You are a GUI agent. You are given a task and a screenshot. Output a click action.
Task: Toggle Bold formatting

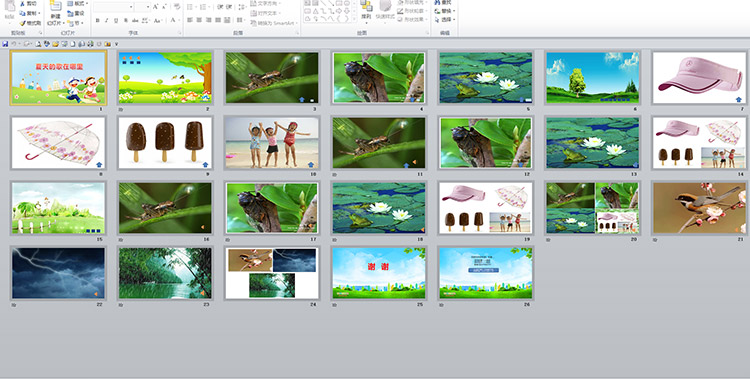98,20
